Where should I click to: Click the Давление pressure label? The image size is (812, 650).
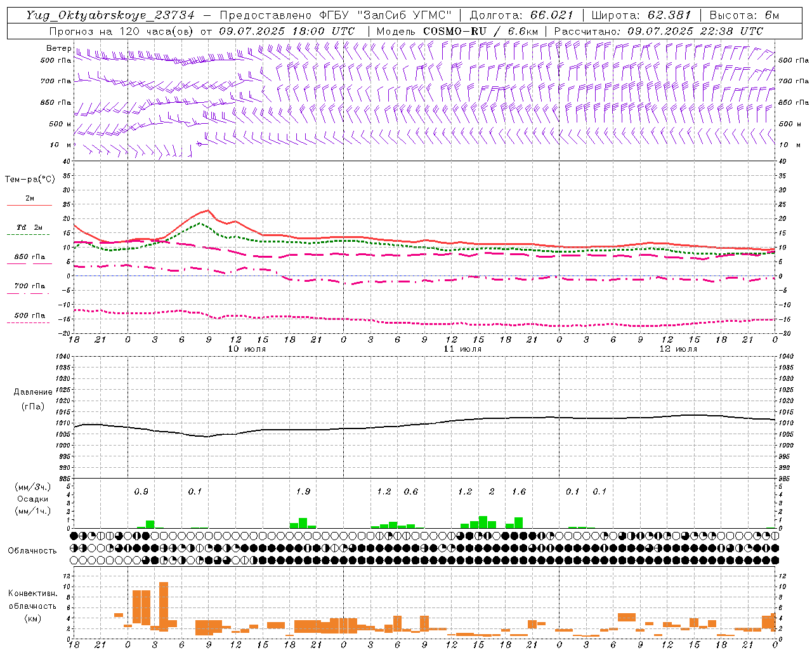point(33,392)
